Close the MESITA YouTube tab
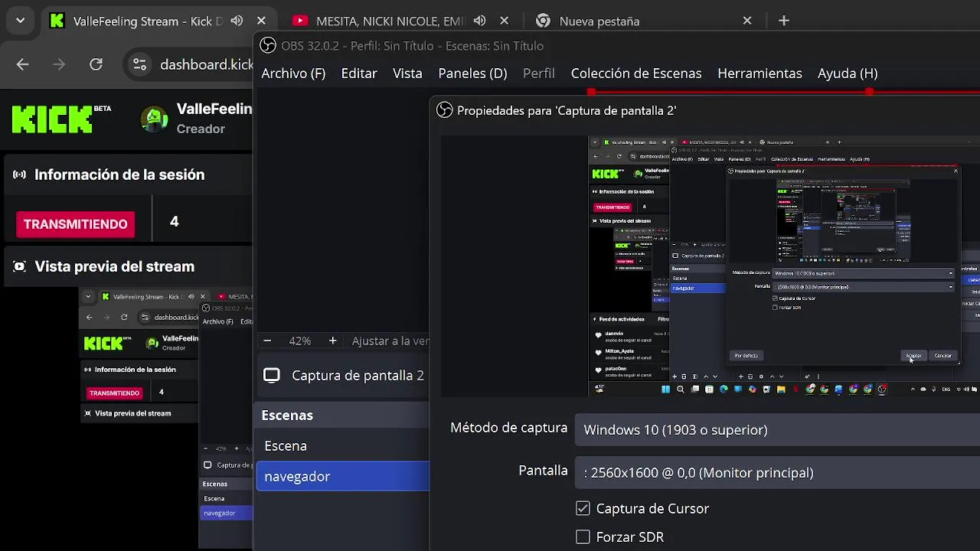 click(x=505, y=21)
